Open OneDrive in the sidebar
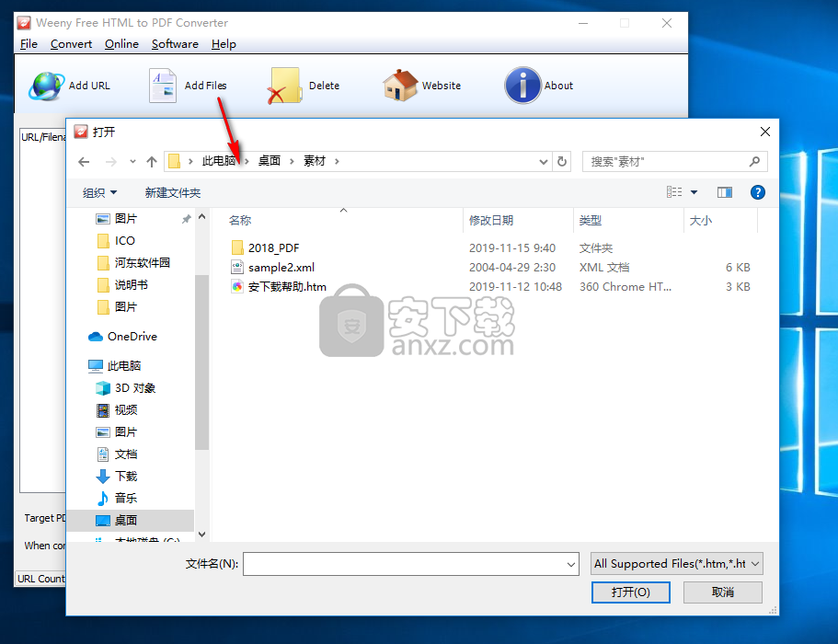The height and width of the screenshot is (644, 838). coord(132,336)
